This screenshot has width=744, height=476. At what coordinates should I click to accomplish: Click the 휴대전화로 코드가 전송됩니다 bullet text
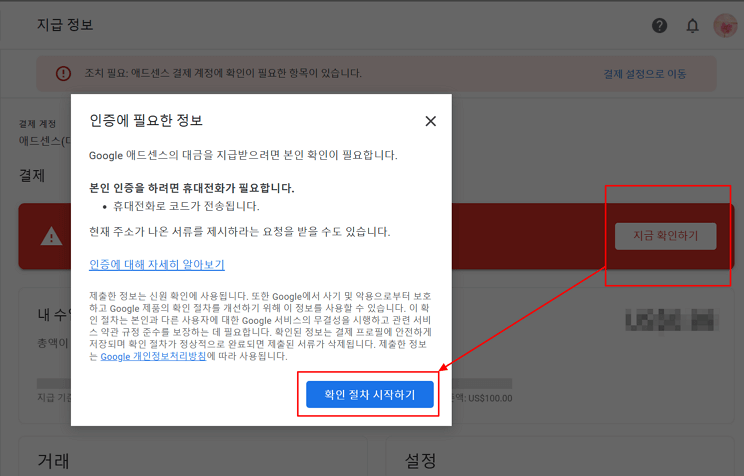tap(186, 206)
